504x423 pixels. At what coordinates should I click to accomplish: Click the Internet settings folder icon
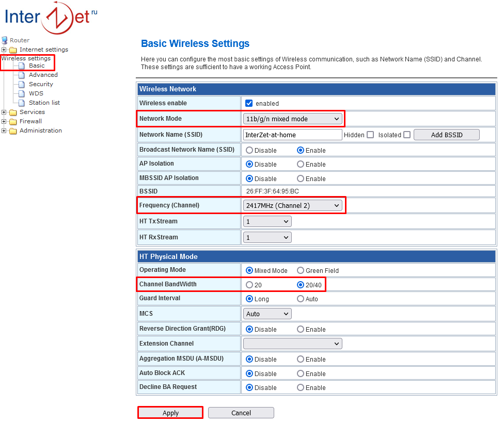[x=13, y=50]
